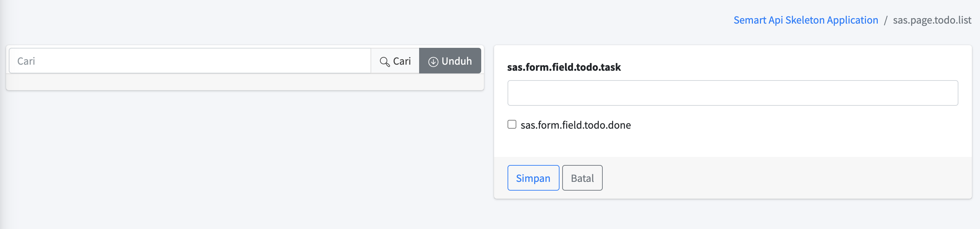The height and width of the screenshot is (229, 980).
Task: Click the Cari placeholder text in search box
Action: coord(26,61)
